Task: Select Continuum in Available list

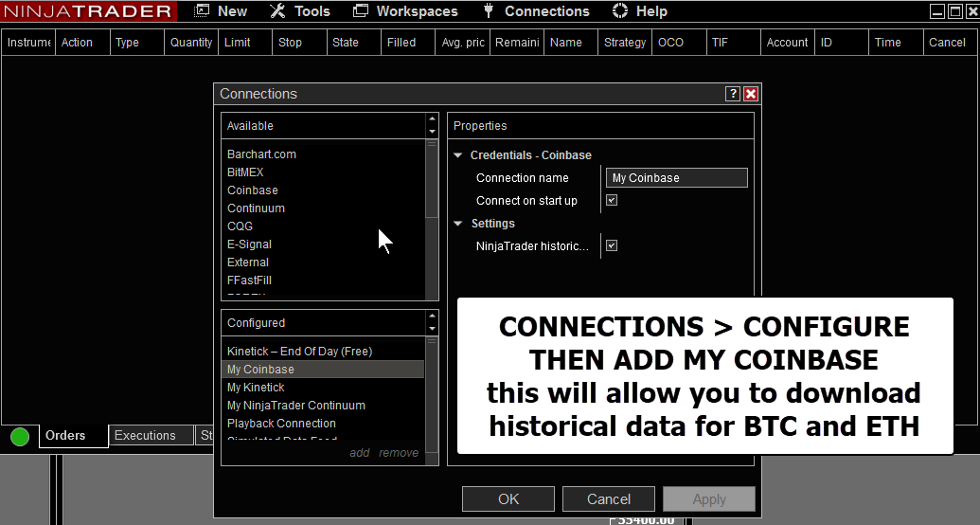Action: coord(256,208)
